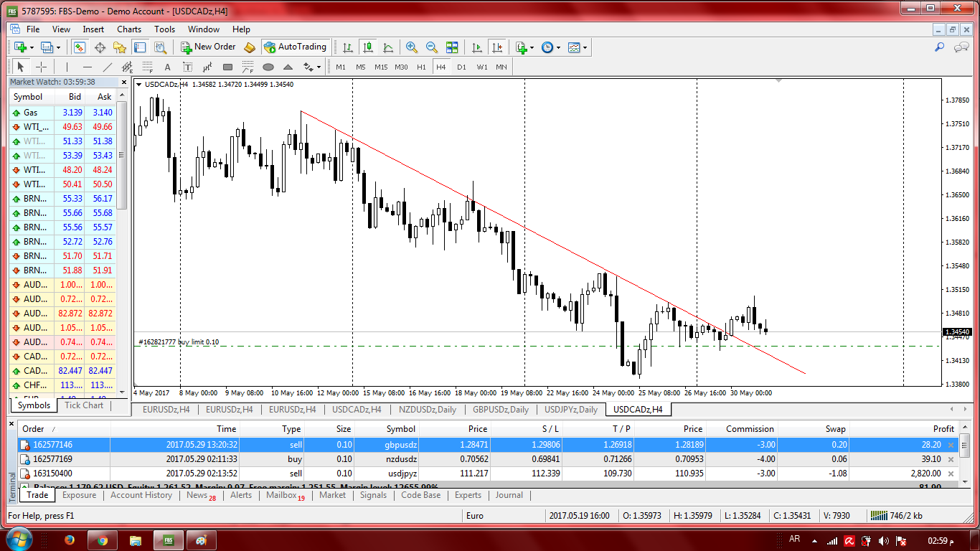The image size is (980, 551).
Task: Select the rectangle shape tool
Action: (x=228, y=67)
